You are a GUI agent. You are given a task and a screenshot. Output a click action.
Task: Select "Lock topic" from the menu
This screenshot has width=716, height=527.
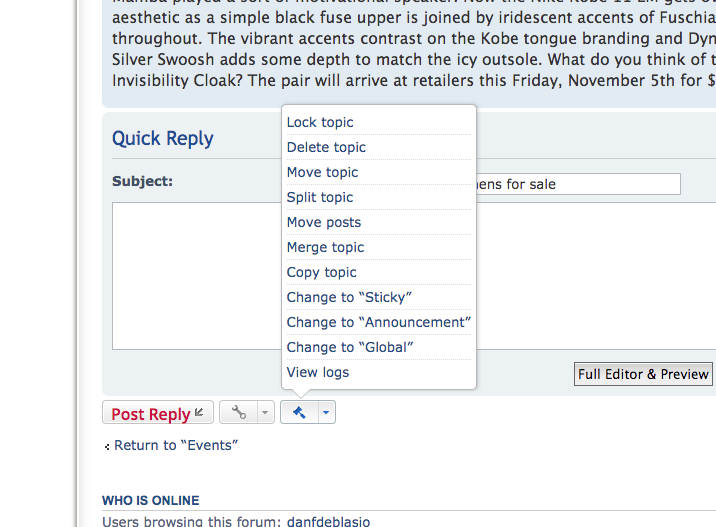click(x=320, y=122)
